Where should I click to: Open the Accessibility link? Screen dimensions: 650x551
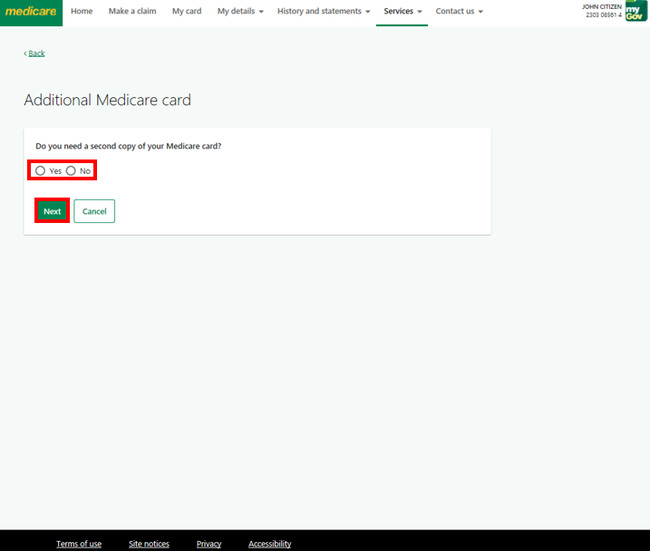pyautogui.click(x=269, y=544)
